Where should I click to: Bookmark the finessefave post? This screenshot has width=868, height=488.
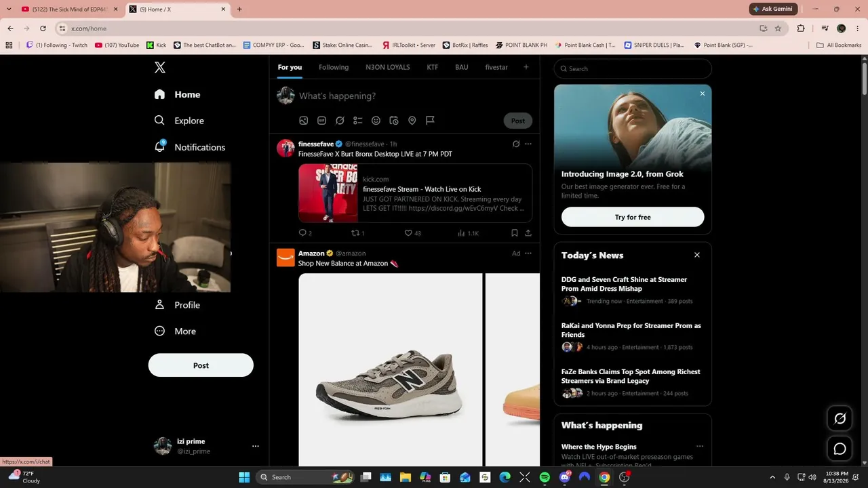[515, 233]
